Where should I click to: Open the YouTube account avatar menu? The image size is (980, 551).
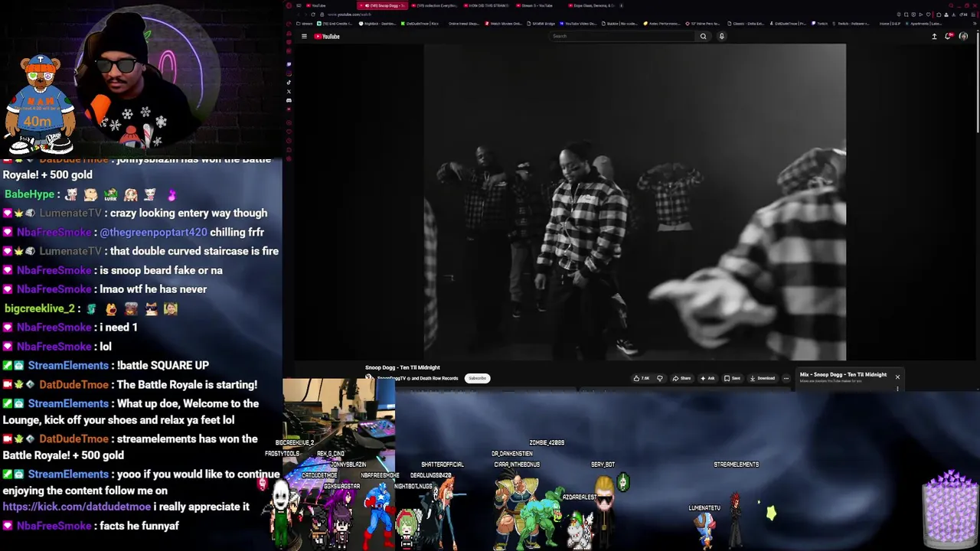pos(963,36)
